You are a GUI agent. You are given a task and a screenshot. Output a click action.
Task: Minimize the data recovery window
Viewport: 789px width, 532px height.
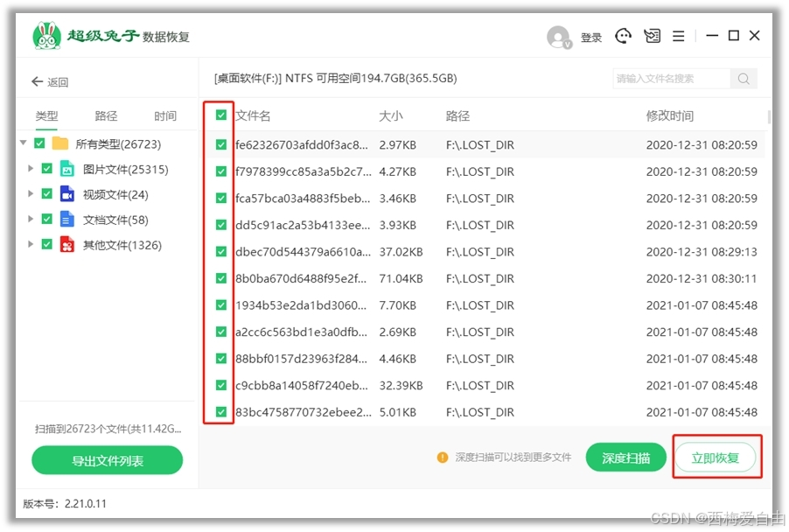click(711, 36)
